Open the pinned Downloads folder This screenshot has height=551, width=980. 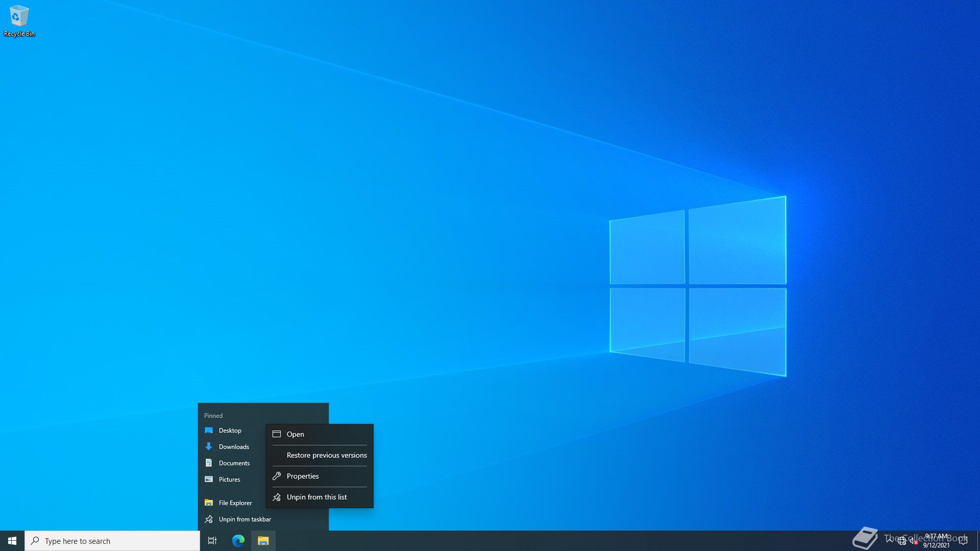pyautogui.click(x=232, y=447)
